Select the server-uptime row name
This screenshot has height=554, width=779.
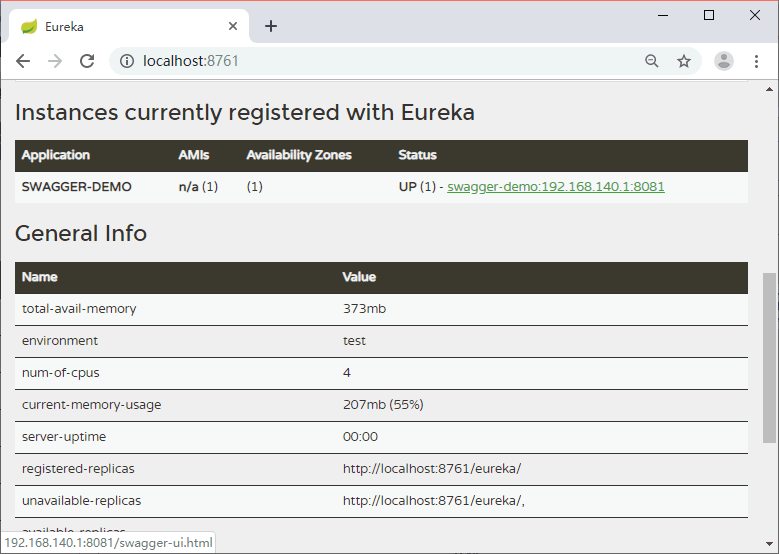(64, 437)
